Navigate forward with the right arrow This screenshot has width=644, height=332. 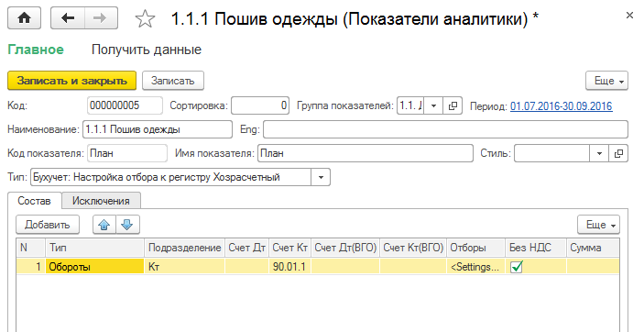101,18
